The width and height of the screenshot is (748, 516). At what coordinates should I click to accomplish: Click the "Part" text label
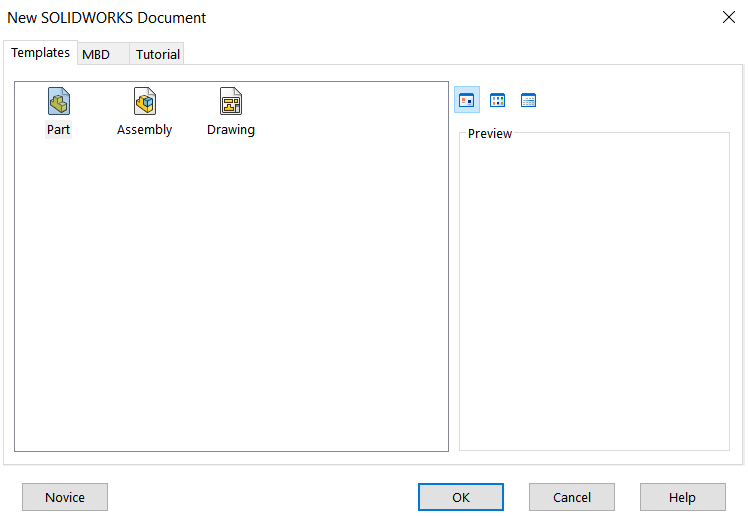(x=58, y=130)
